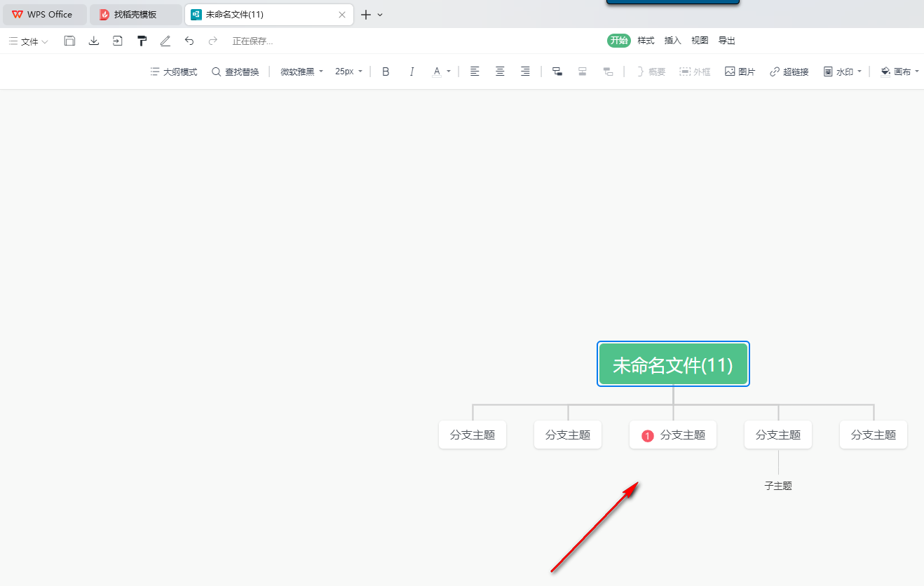Viewport: 924px width, 586px height.
Task: Click the insert parent topic icon
Action: tap(608, 71)
